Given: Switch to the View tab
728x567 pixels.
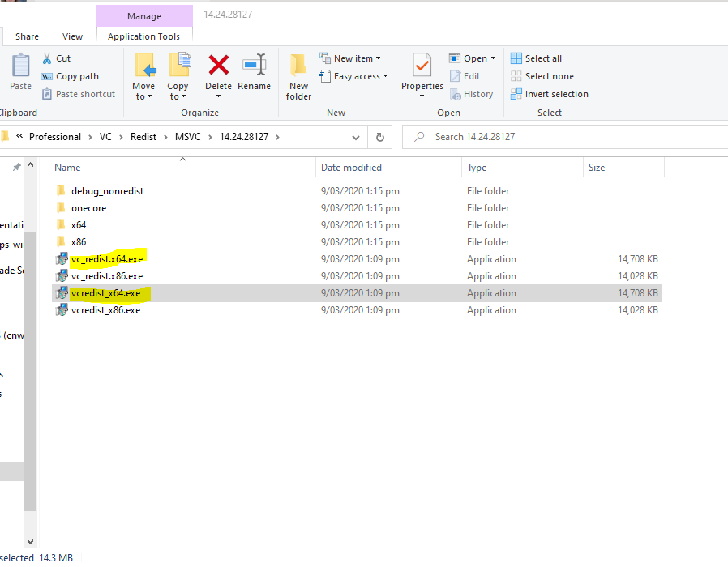Looking at the screenshot, I should 72,36.
